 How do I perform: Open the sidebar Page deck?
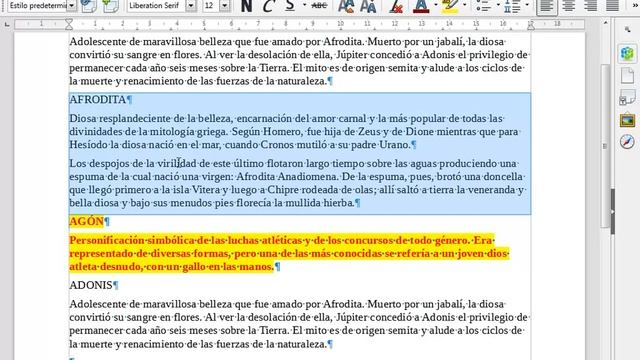tap(627, 76)
